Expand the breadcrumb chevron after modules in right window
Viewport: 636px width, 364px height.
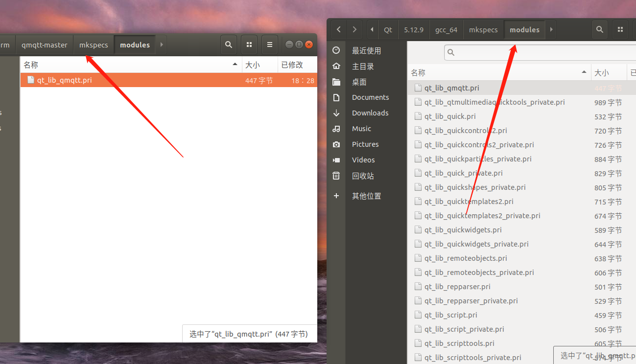(x=551, y=29)
